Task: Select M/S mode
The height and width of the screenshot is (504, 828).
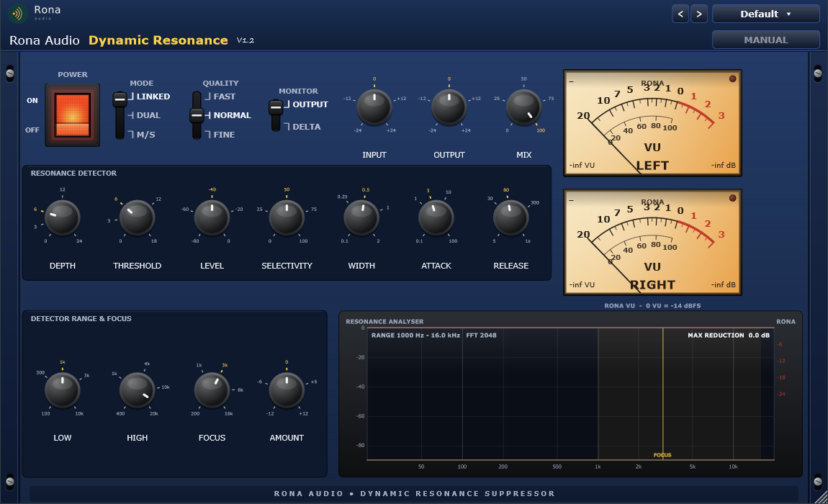Action: coord(145,135)
